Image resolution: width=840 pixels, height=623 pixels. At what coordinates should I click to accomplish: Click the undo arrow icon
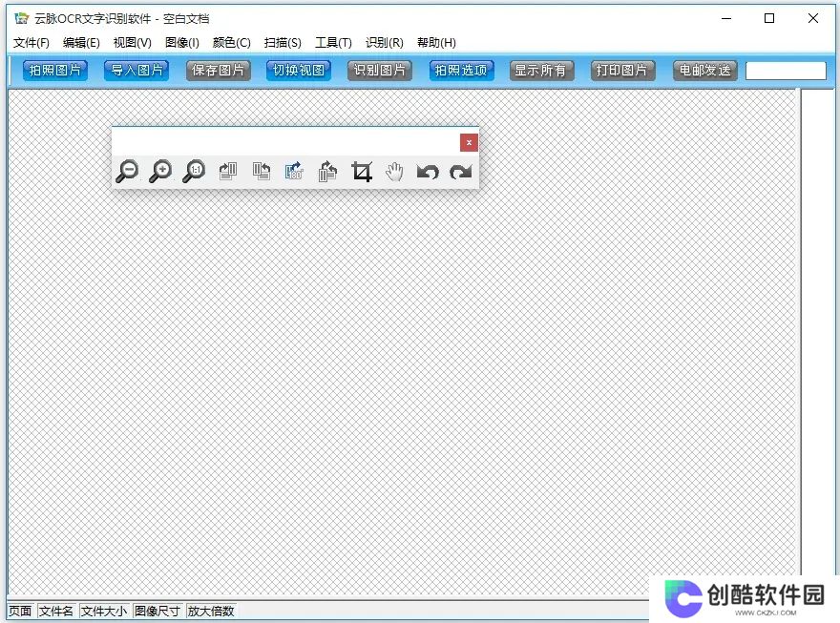pos(428,172)
